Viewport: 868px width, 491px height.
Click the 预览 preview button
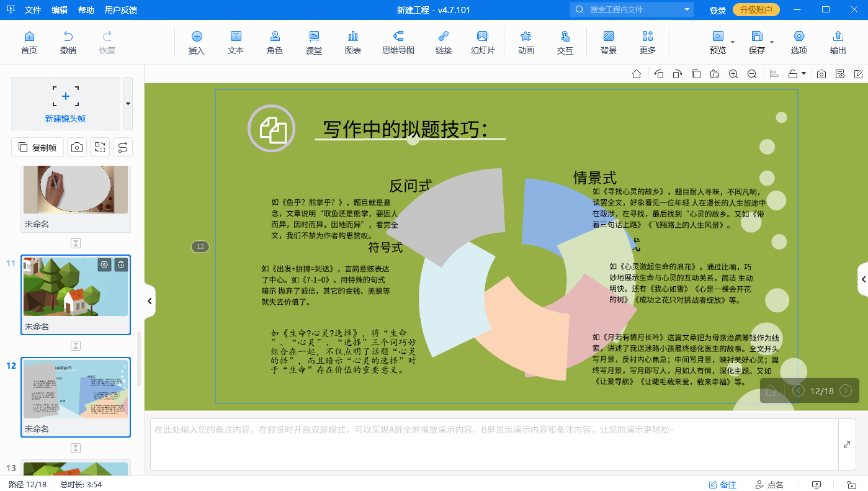718,42
